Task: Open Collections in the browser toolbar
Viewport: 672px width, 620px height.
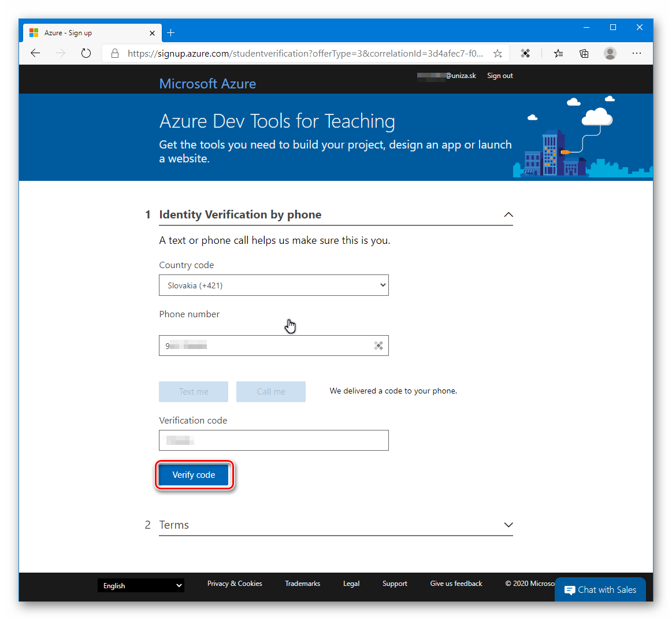Action: coord(584,53)
